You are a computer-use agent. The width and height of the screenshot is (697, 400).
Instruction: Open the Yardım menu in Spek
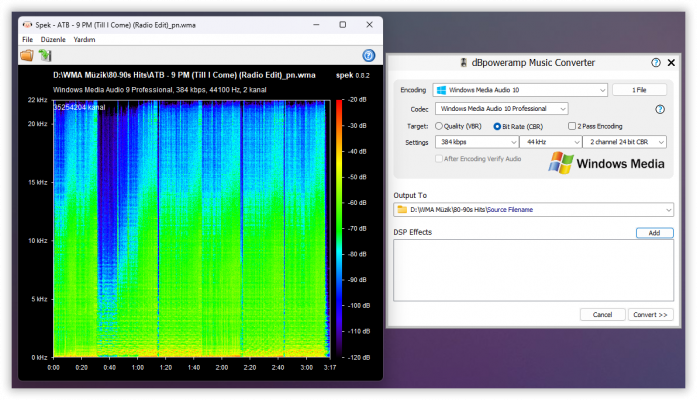[x=84, y=40]
